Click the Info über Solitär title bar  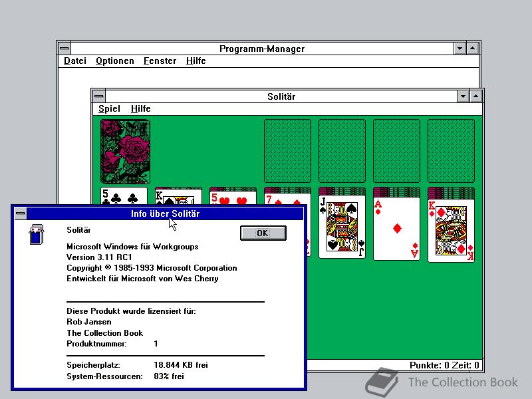(165, 213)
